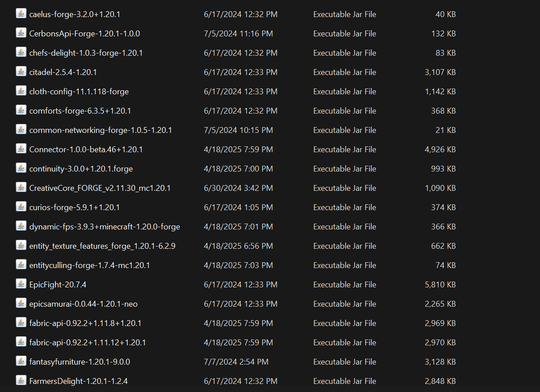The height and width of the screenshot is (392, 540).
Task: Click the icon beside cloth-config-11.1.118-forge
Action: pyautogui.click(x=21, y=91)
